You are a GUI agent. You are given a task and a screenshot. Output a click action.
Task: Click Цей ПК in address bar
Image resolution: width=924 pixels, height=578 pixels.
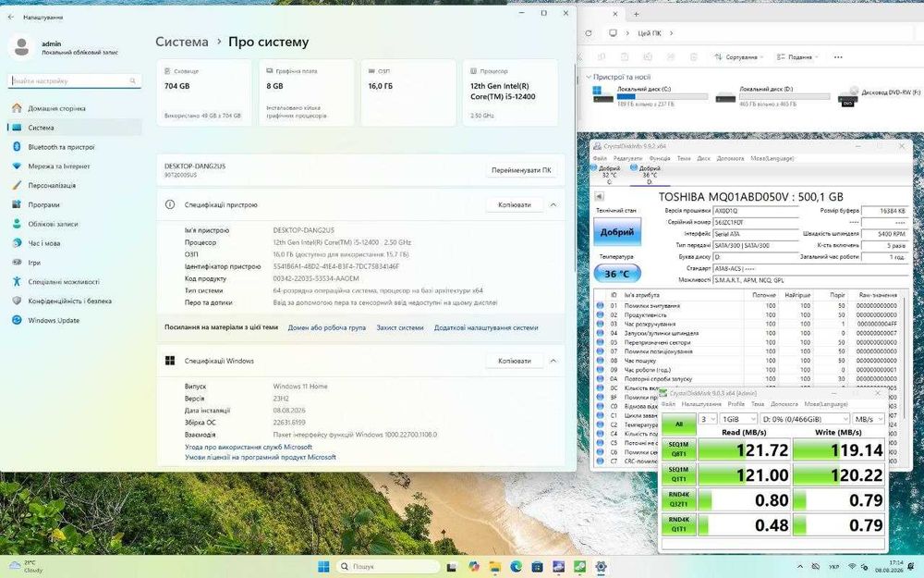pyautogui.click(x=650, y=33)
